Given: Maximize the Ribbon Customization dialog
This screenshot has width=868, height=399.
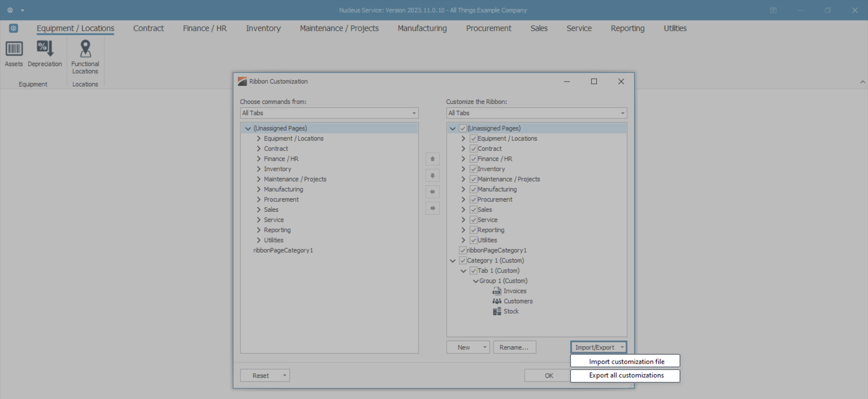Looking at the screenshot, I should (594, 81).
